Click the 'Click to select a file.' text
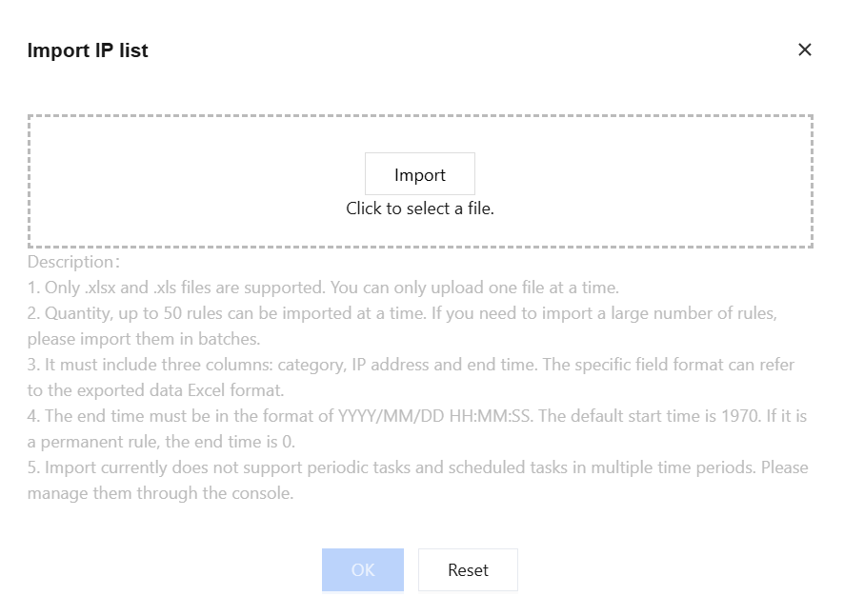The image size is (844, 616). point(420,209)
